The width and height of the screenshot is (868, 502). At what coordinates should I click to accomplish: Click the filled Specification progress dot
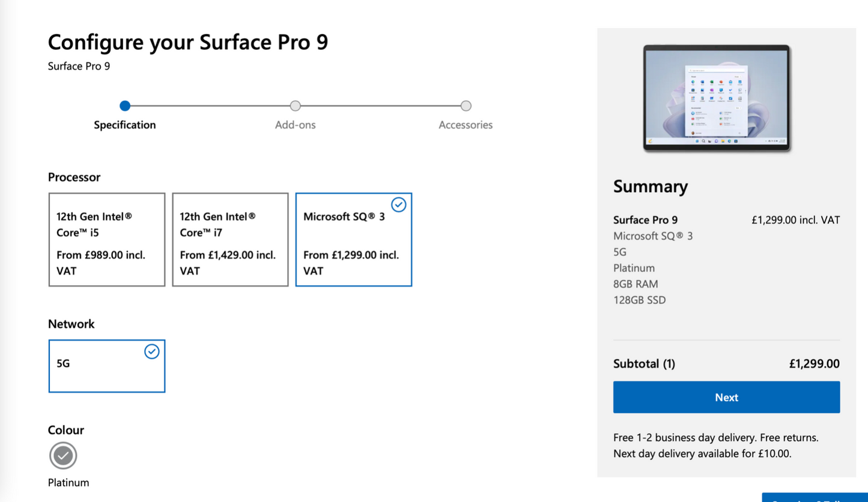coord(124,106)
